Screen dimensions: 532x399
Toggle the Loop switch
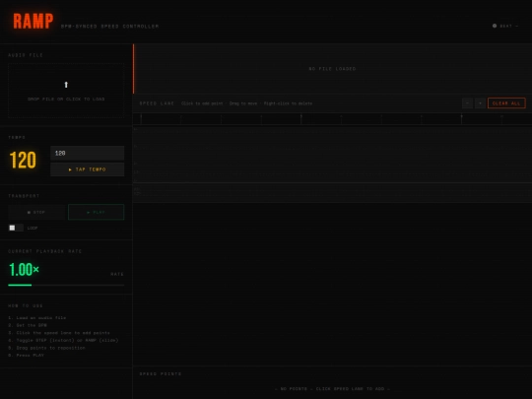coord(16,228)
